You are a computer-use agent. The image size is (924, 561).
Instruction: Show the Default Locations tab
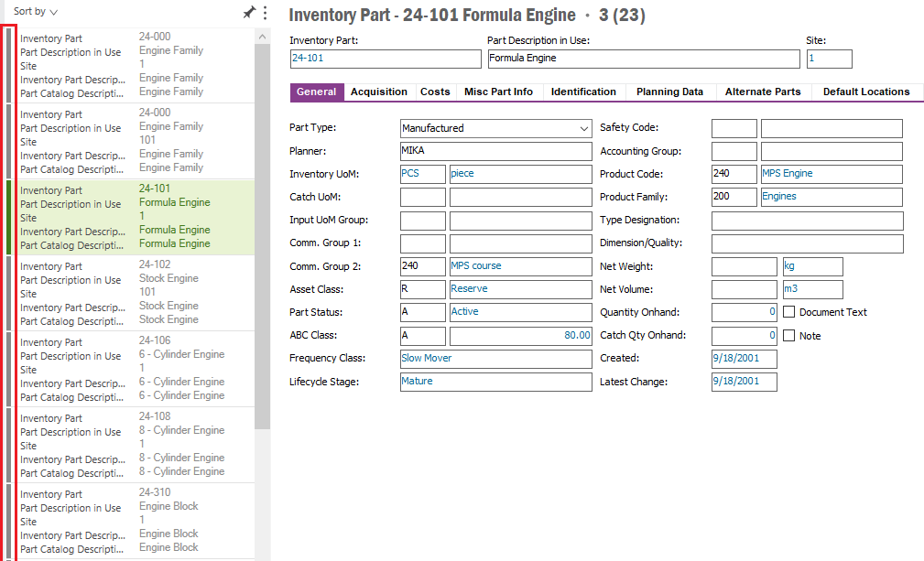click(865, 92)
